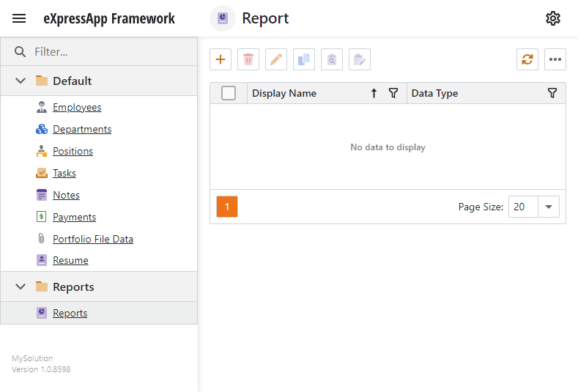Click the Show report designer toolbar button

click(360, 59)
